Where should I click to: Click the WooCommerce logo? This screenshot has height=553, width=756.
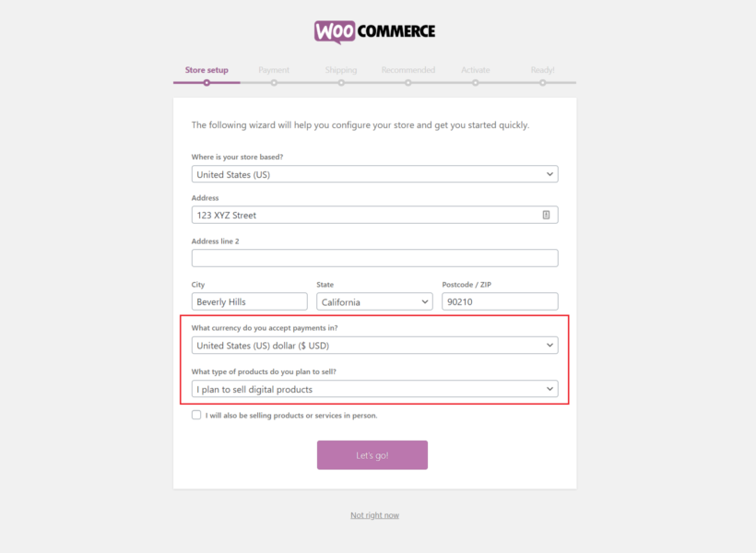pyautogui.click(x=374, y=30)
